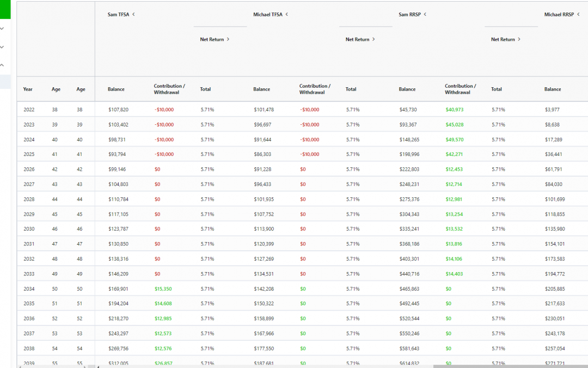588x368 pixels.
Task: Click Sam TFSA balance $146,209
Action: (x=119, y=274)
